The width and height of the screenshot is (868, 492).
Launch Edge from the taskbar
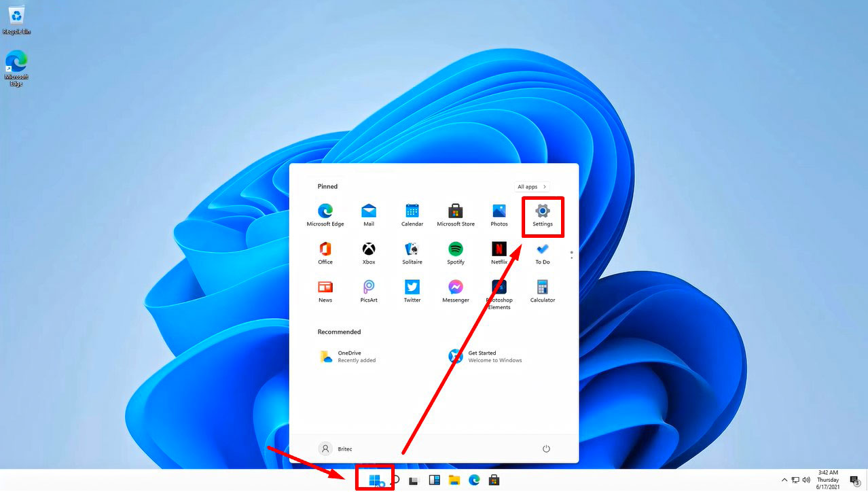[x=474, y=480]
